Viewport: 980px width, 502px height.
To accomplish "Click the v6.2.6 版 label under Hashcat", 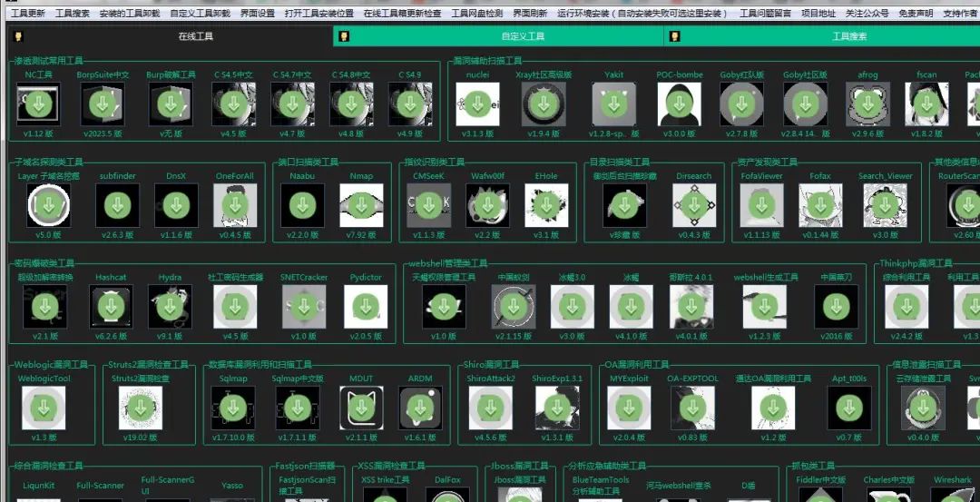I will click(111, 337).
